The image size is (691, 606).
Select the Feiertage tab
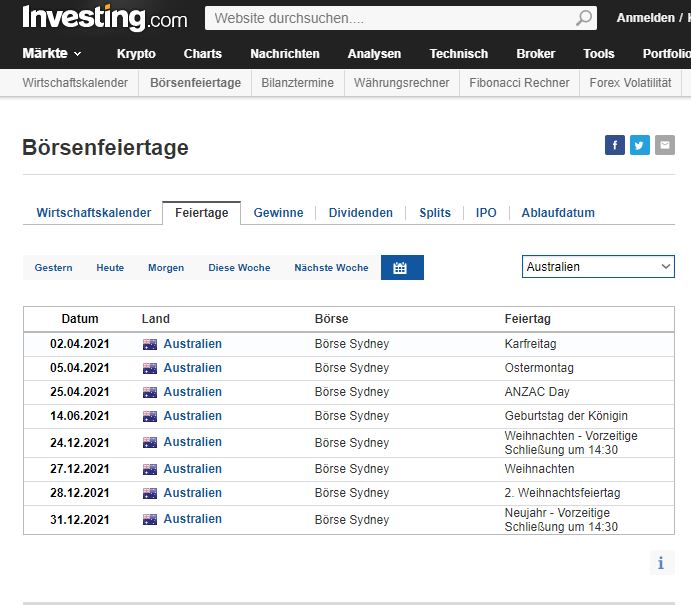tap(201, 213)
